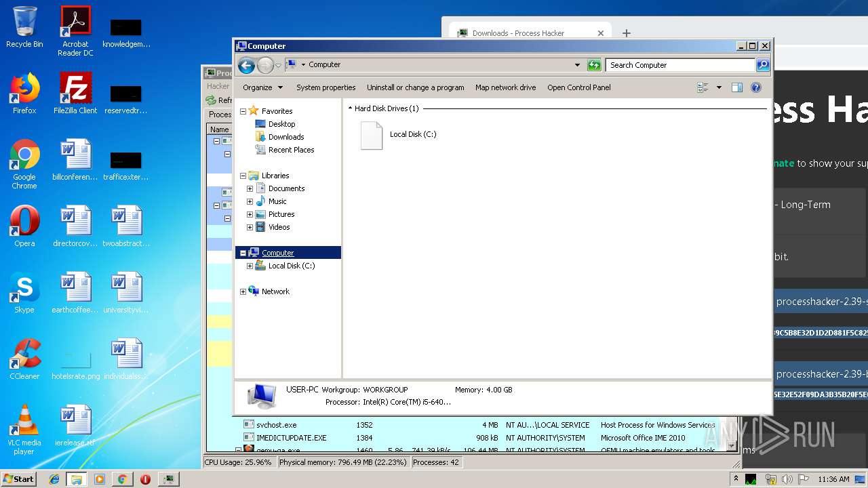Open Acrobat Reader DC desktop shortcut
868x488 pixels.
pyautogui.click(x=75, y=31)
